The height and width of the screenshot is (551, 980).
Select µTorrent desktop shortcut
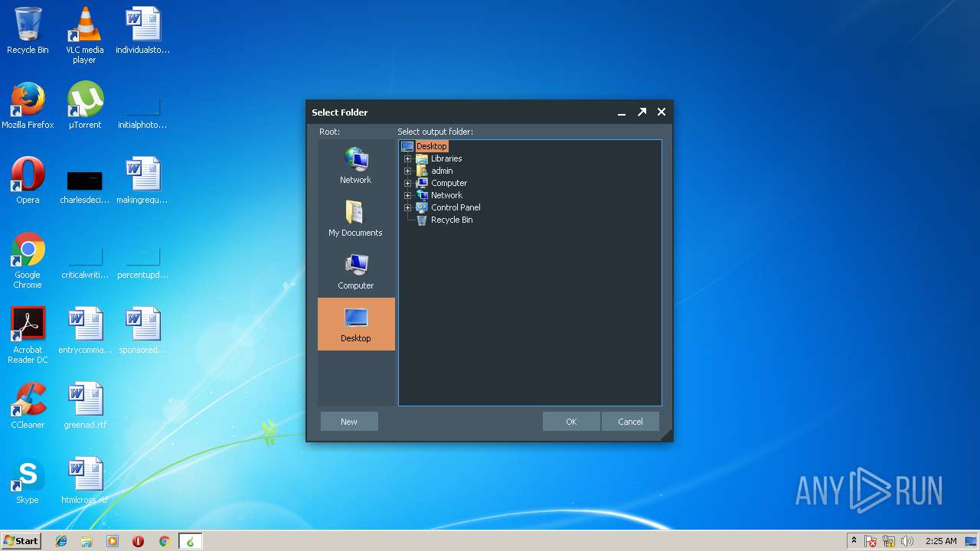tap(84, 106)
